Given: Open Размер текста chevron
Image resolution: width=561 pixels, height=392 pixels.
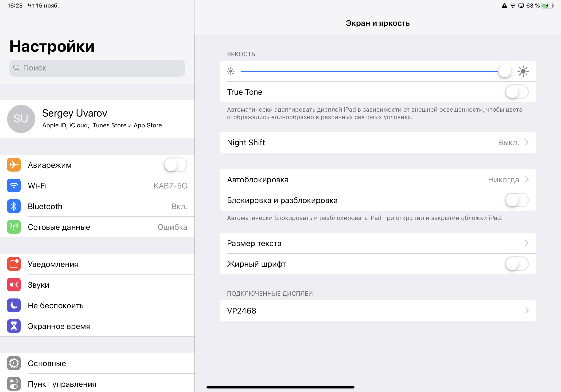Looking at the screenshot, I should (526, 243).
